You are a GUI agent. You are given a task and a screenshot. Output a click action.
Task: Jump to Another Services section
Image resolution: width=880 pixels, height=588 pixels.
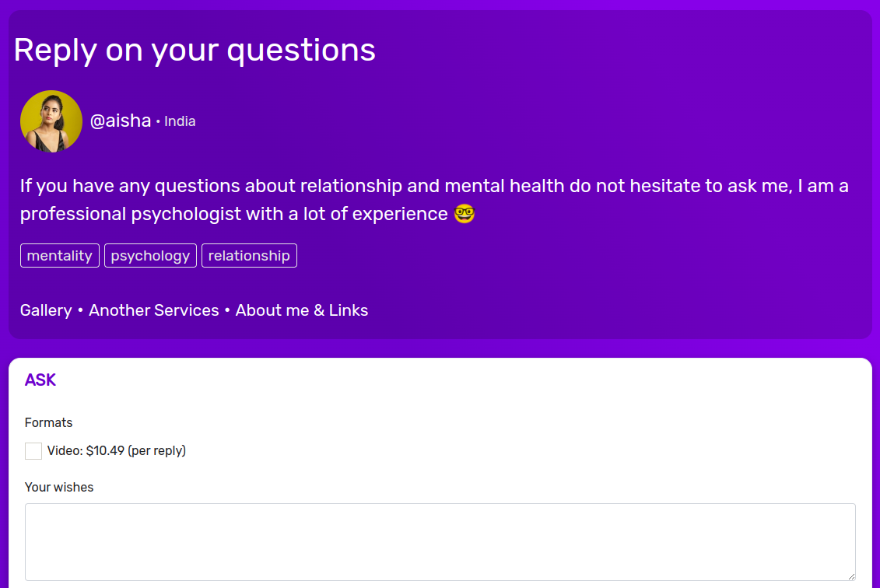pos(154,310)
